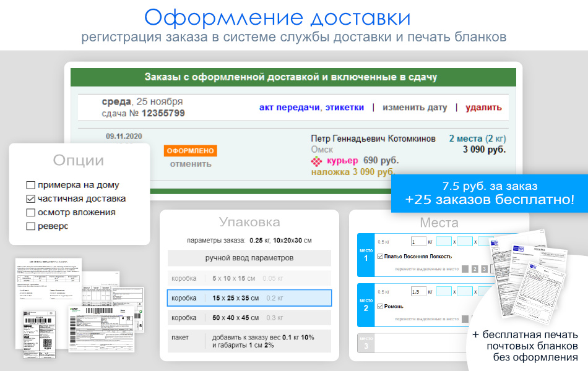Toggle осмотр вложения checkbox

[x=31, y=213]
